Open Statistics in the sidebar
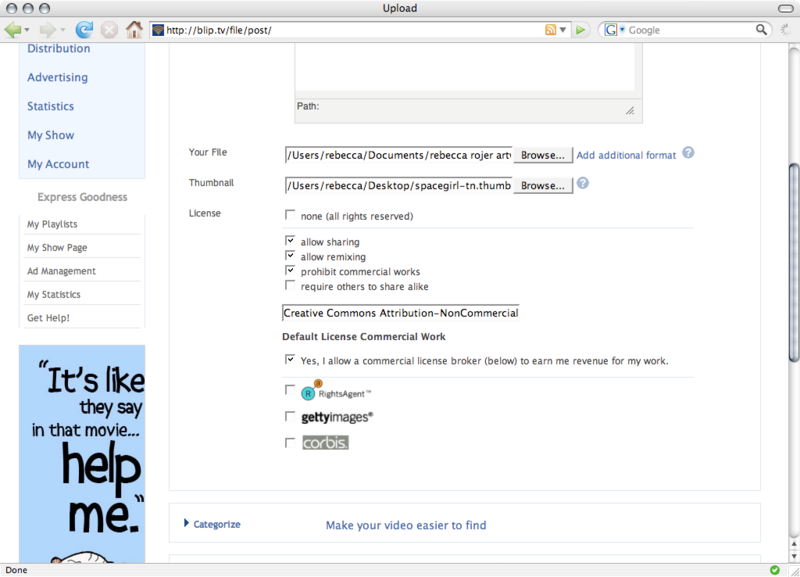The width and height of the screenshot is (800, 577). (x=51, y=106)
